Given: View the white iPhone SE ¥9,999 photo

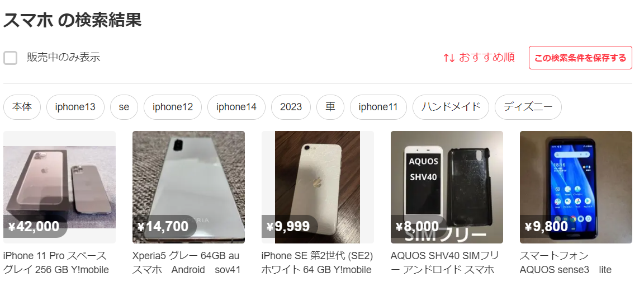Looking at the screenshot, I should click(x=318, y=187).
